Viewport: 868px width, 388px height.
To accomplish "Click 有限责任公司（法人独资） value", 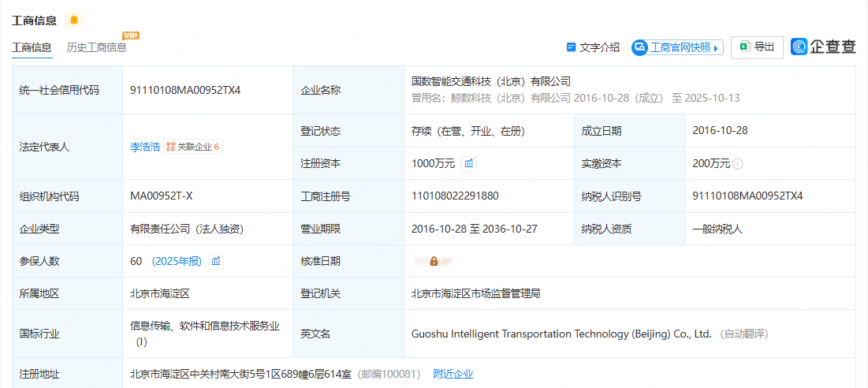I will 187,229.
